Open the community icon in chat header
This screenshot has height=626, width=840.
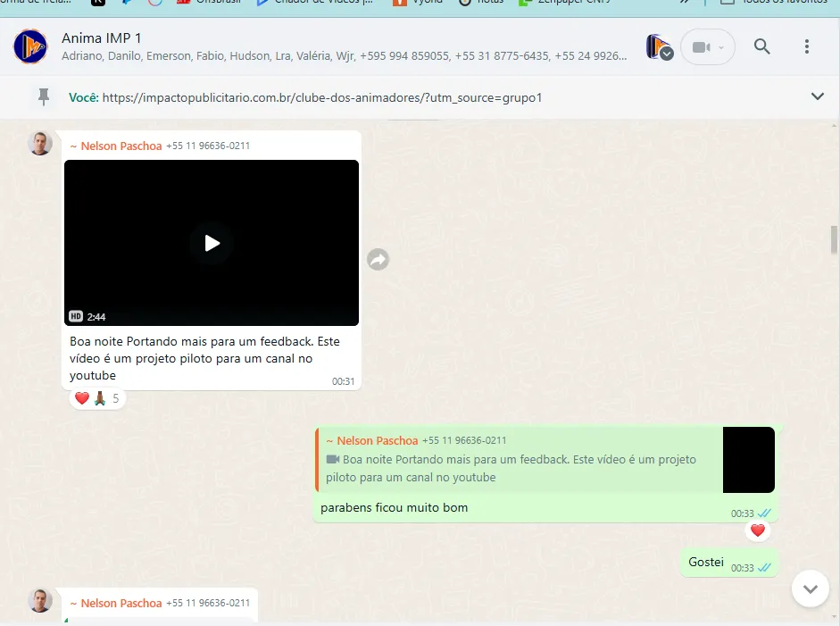(x=660, y=47)
